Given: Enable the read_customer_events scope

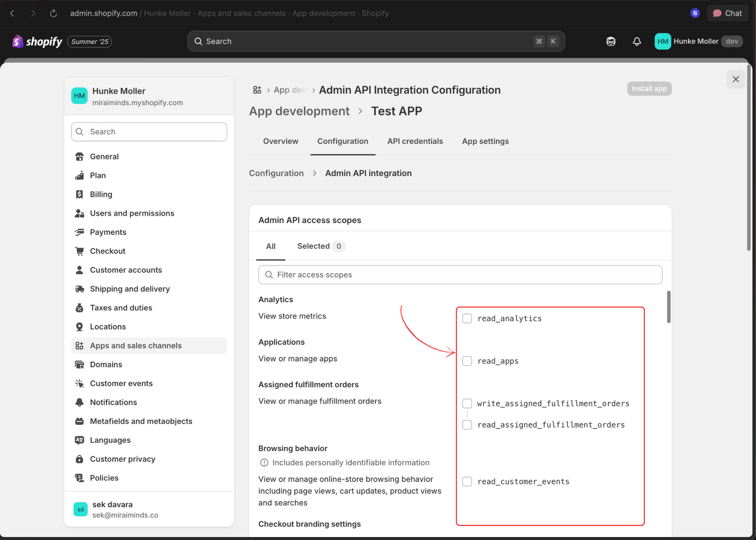Looking at the screenshot, I should click(467, 481).
